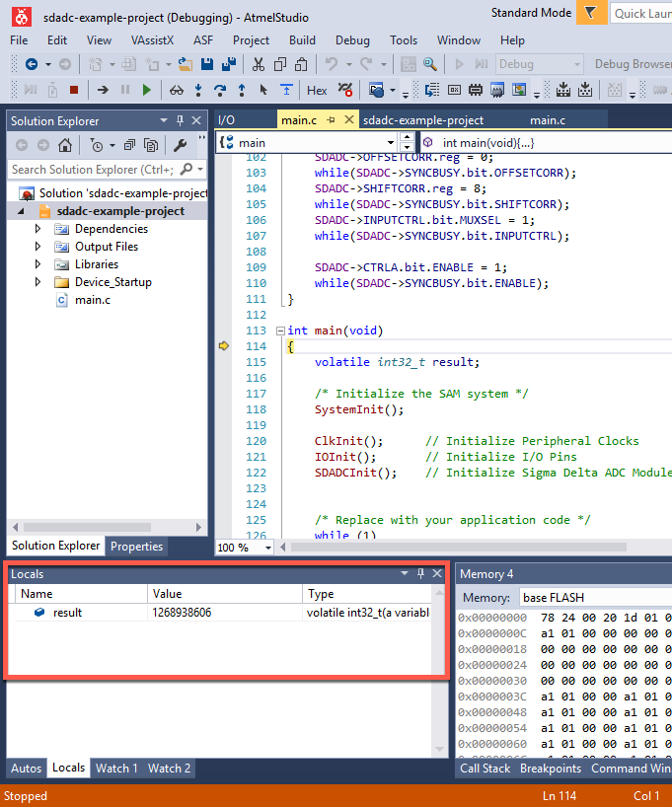The width and height of the screenshot is (672, 807).
Task: Switch to the Breakpoints tab
Action: click(x=551, y=769)
